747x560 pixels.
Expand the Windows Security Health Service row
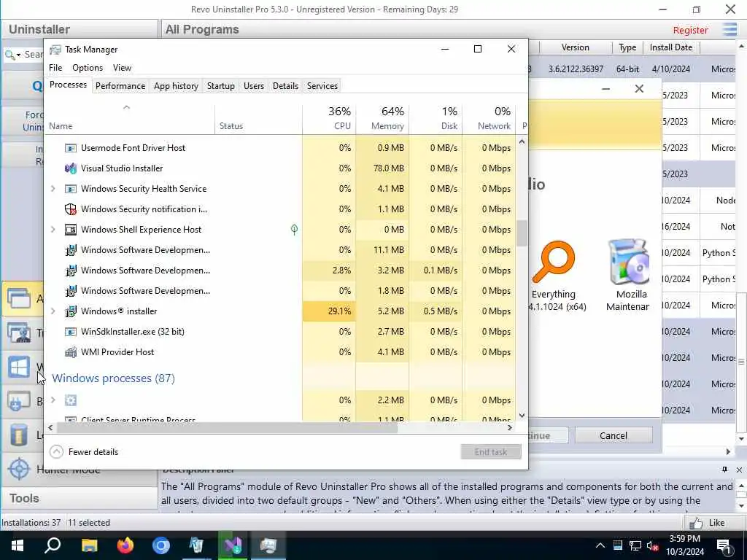click(x=53, y=189)
